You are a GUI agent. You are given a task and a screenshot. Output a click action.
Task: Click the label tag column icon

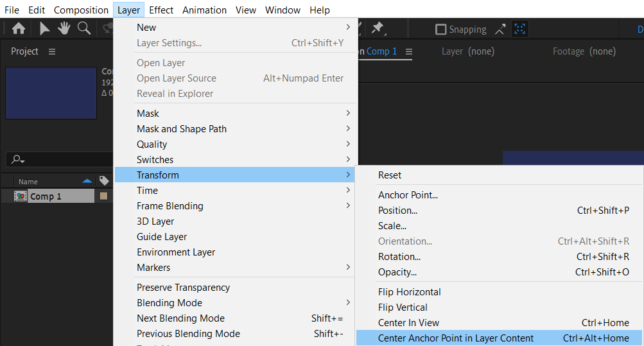point(103,182)
